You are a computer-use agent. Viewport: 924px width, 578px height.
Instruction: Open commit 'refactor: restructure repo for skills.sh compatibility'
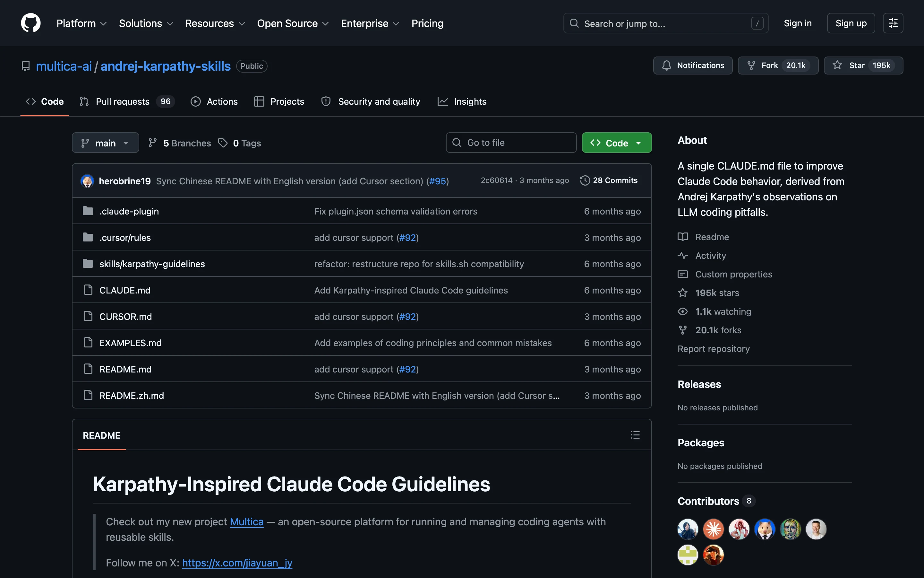point(419,264)
